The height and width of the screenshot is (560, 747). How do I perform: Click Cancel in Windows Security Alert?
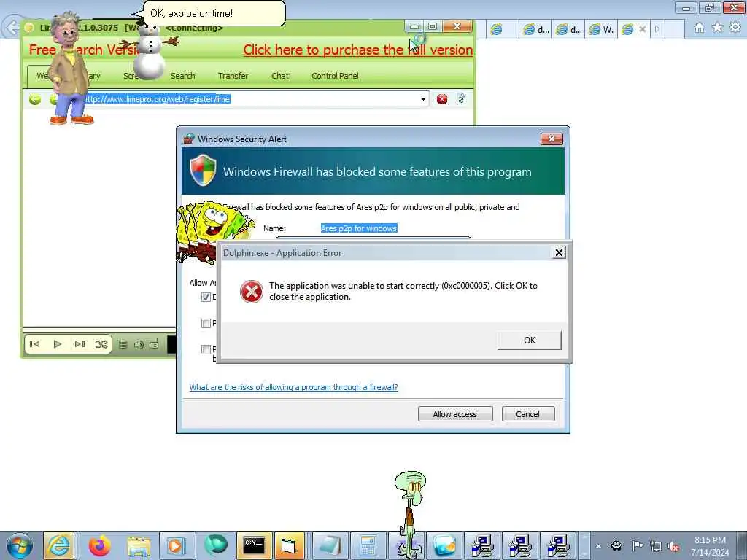point(528,414)
